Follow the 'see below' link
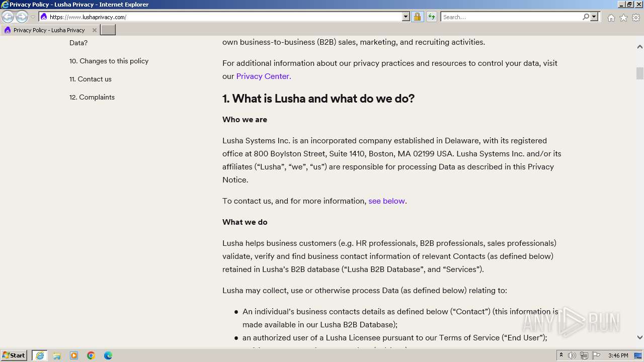Screen dimensions: 644x362 point(386,201)
